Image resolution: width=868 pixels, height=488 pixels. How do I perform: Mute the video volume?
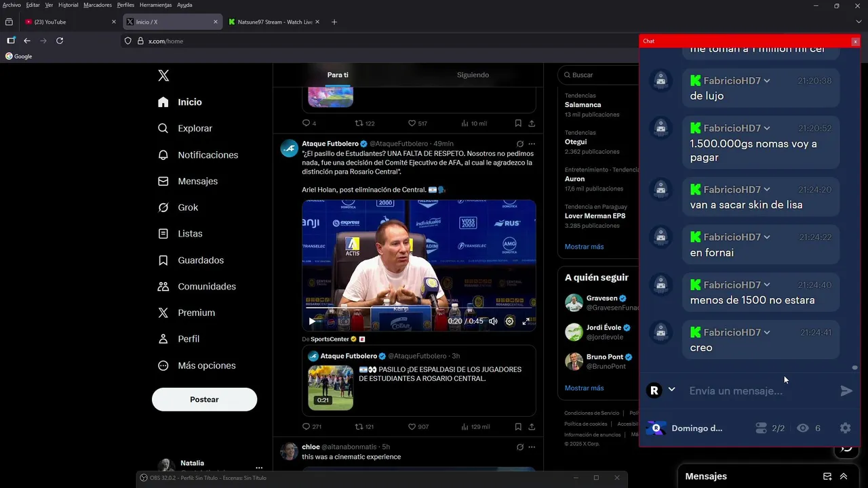point(493,321)
